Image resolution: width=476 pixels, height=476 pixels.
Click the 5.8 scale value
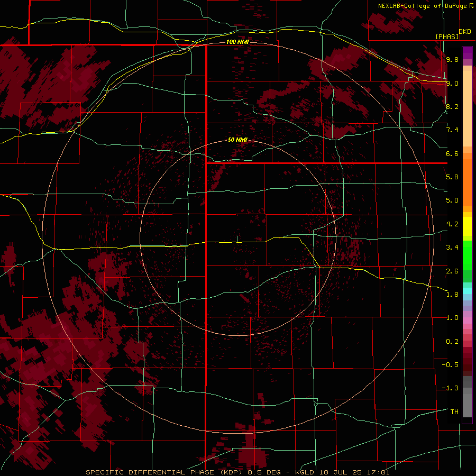452,177
